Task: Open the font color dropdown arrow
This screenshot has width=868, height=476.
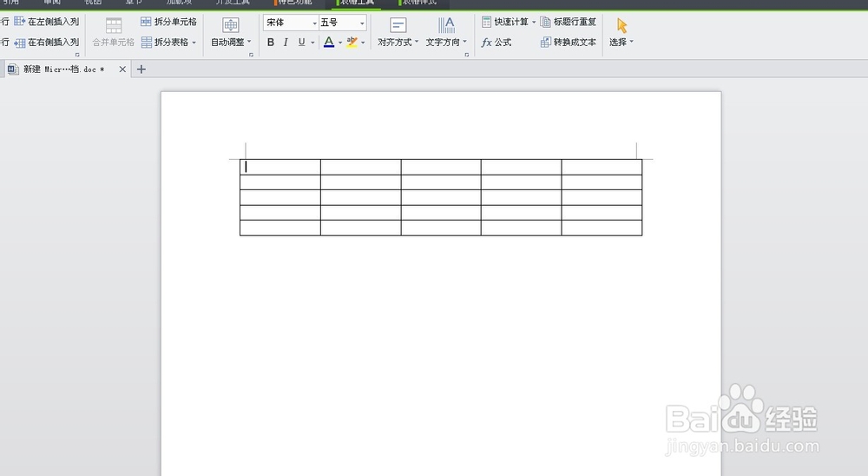Action: pos(340,43)
